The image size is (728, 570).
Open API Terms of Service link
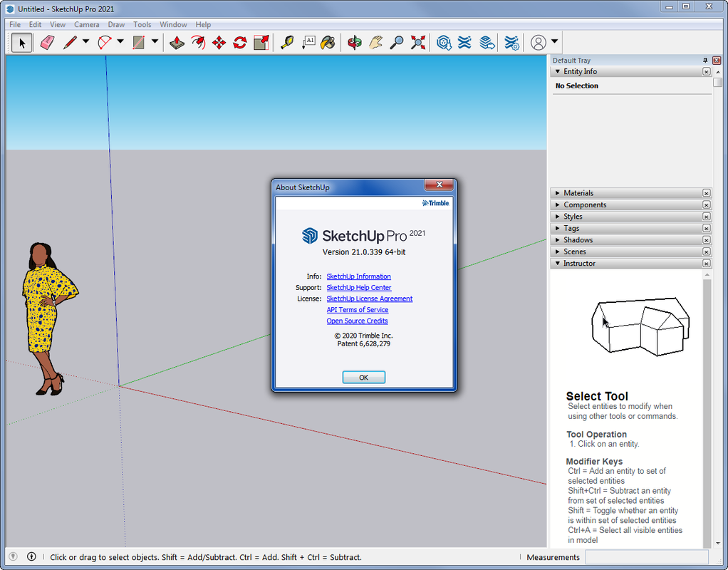pyautogui.click(x=358, y=310)
